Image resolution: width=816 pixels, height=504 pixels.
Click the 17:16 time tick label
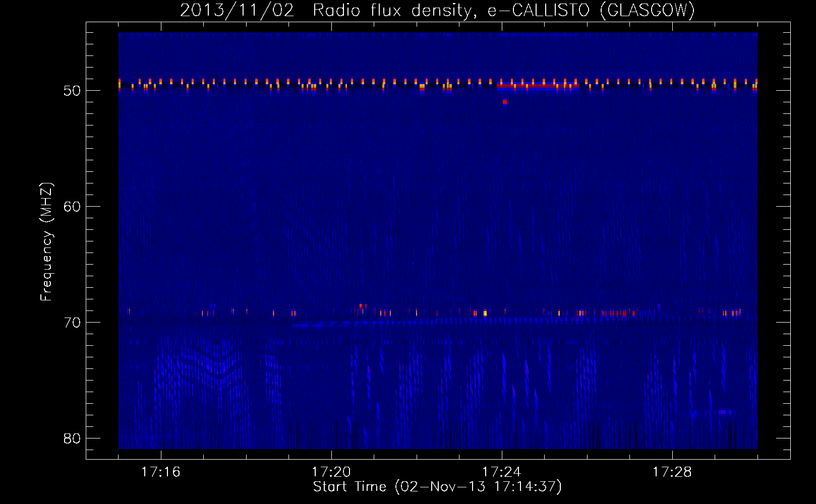click(161, 472)
